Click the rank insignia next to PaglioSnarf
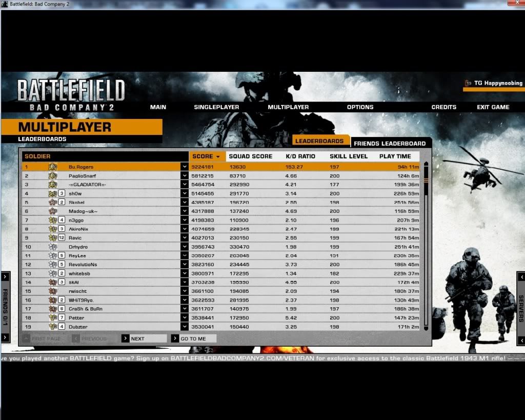Image resolution: width=525 pixels, height=420 pixels. point(52,176)
